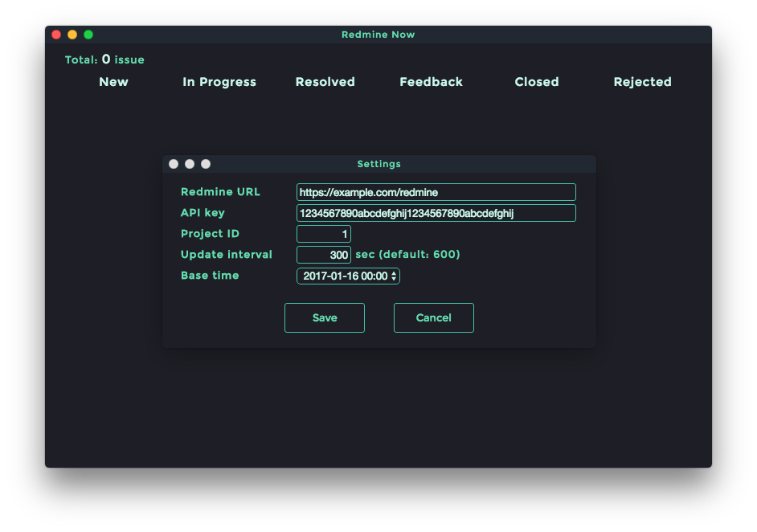
Task: Cancel the Settings dialog
Action: (x=433, y=317)
